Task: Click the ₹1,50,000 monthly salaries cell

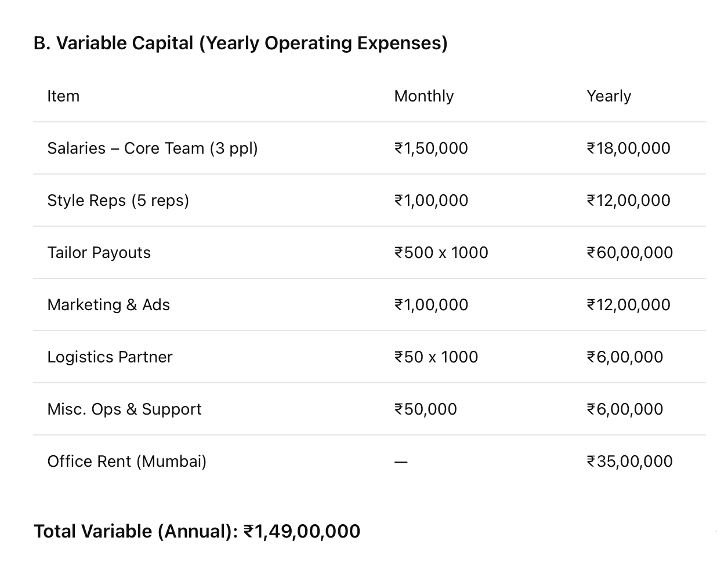Action: click(x=431, y=148)
